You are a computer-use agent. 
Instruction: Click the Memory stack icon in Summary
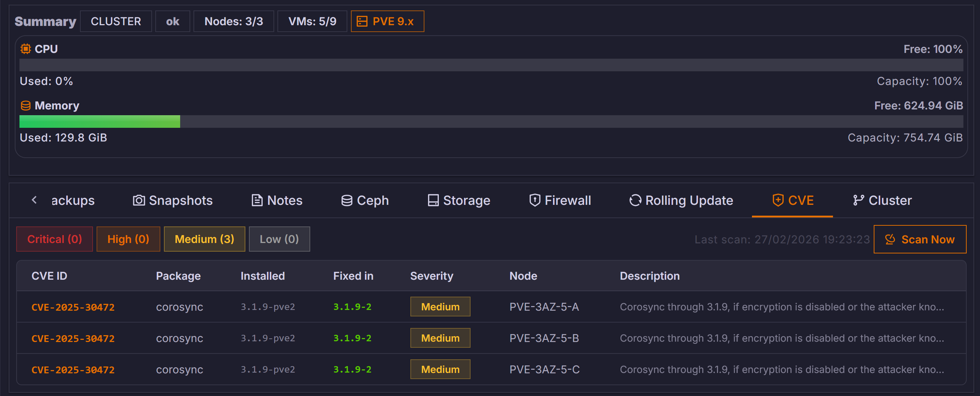coord(25,105)
